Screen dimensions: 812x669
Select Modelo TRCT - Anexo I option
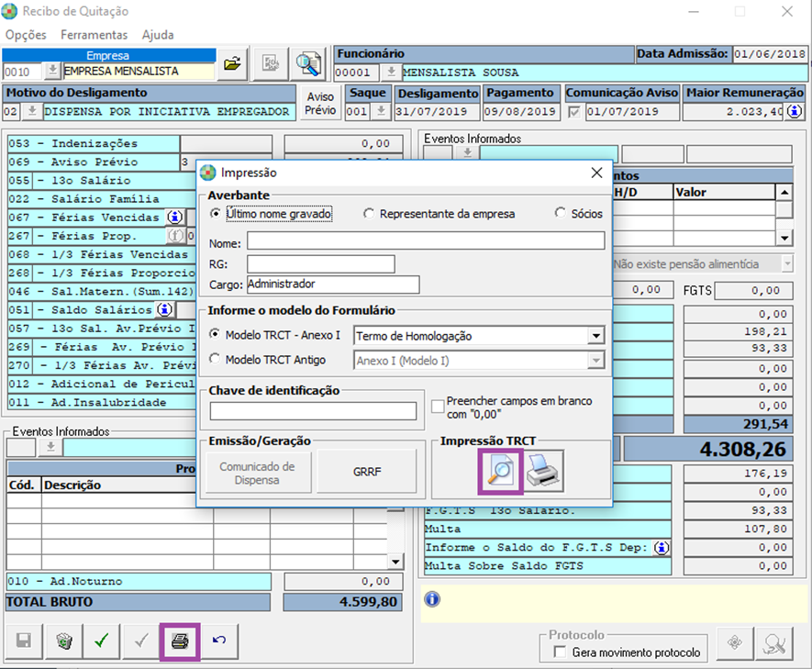coord(214,334)
